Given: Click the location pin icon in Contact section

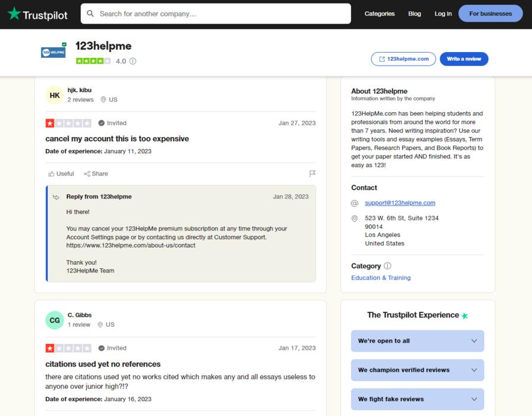Looking at the screenshot, I should click(355, 218).
